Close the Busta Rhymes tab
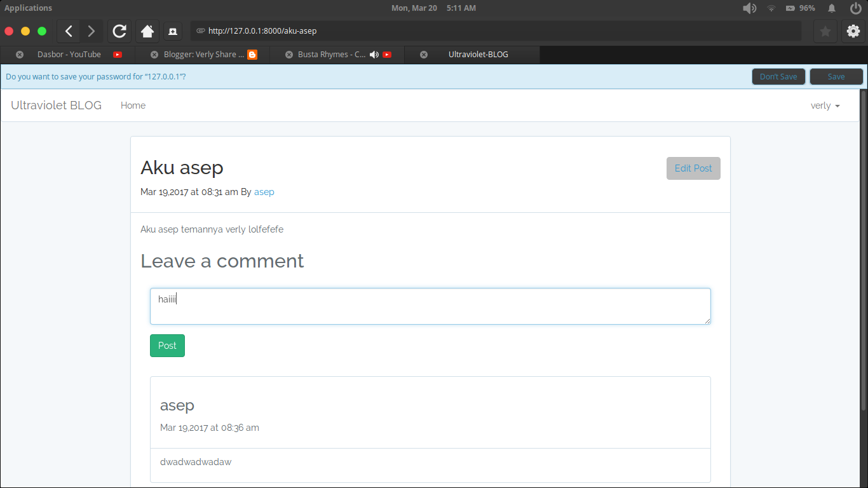The image size is (868, 488). point(289,55)
